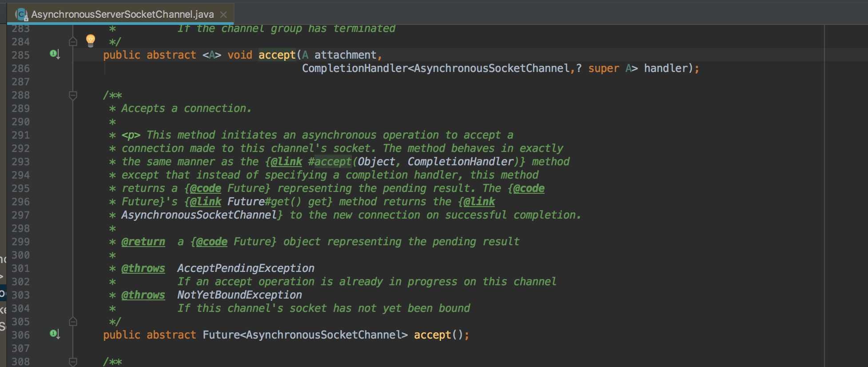Screen dimensions: 868x367
Task: Click the highlighted accept method name on line 285
Action: (x=277, y=55)
